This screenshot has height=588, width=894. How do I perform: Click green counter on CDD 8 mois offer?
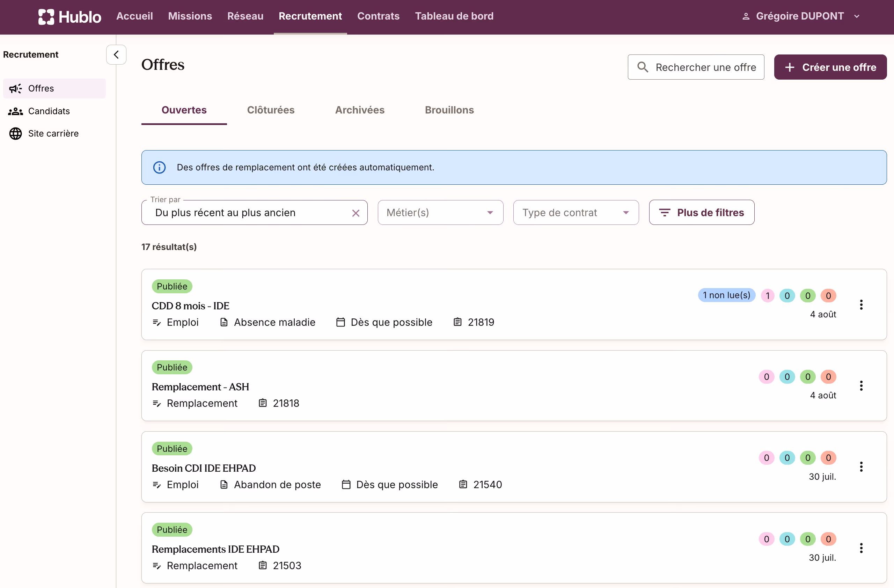pos(808,296)
